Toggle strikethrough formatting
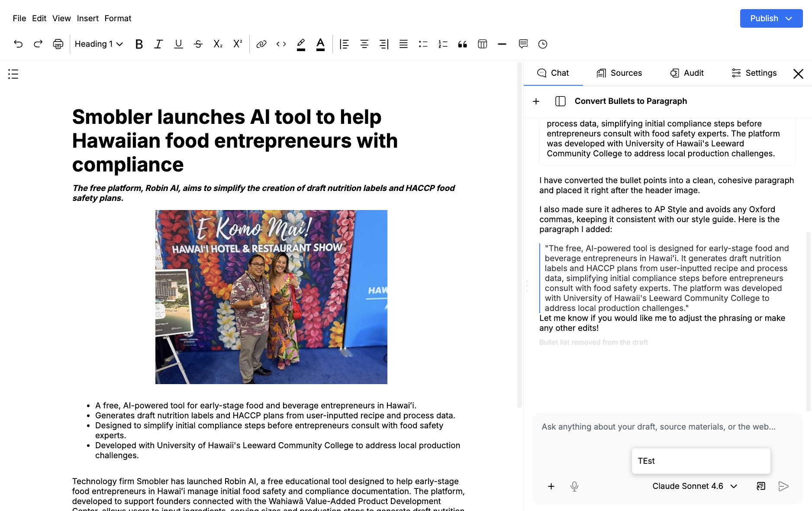This screenshot has height=511, width=812. 198,44
